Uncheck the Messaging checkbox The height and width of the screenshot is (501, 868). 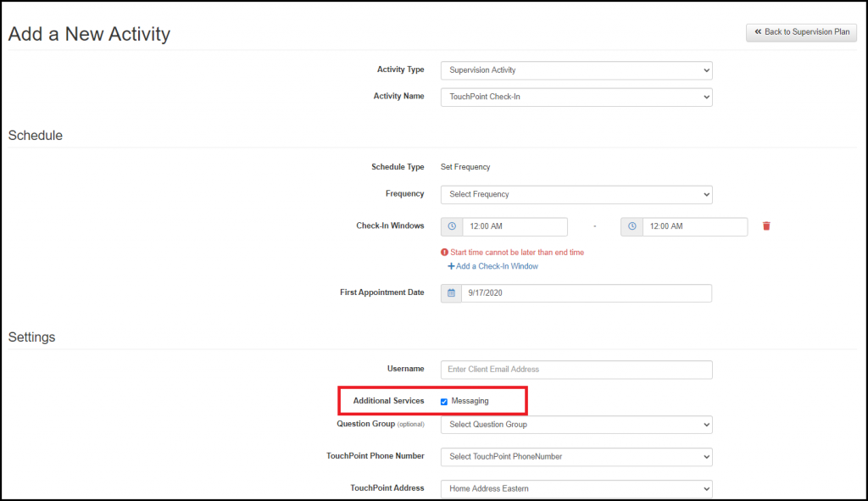444,401
